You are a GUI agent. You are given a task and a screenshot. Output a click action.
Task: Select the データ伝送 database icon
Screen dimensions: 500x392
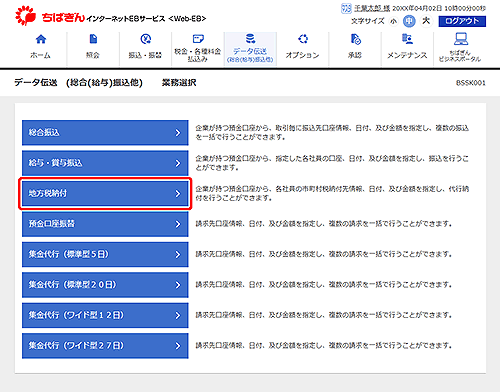250,39
